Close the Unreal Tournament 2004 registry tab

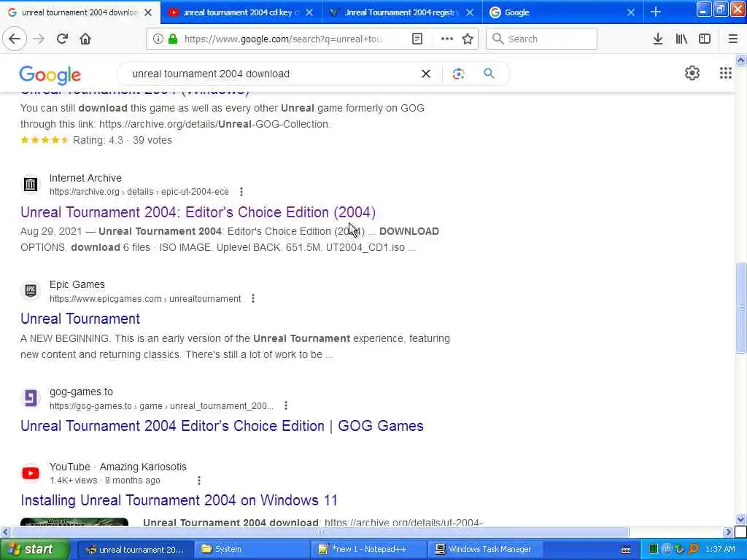[x=470, y=12]
